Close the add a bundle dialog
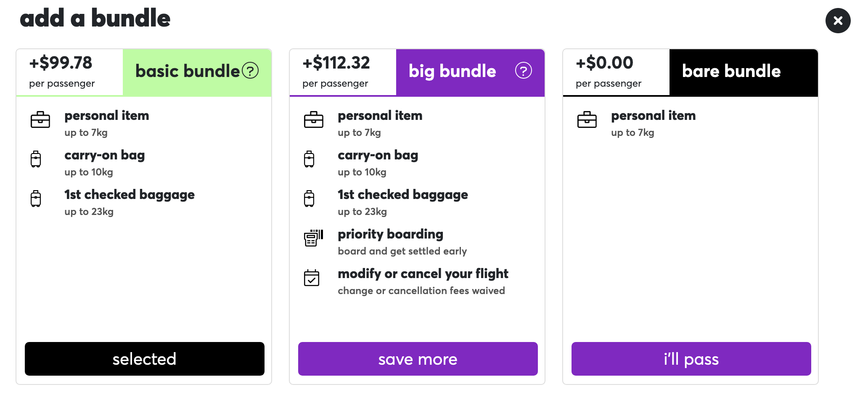 click(x=838, y=21)
